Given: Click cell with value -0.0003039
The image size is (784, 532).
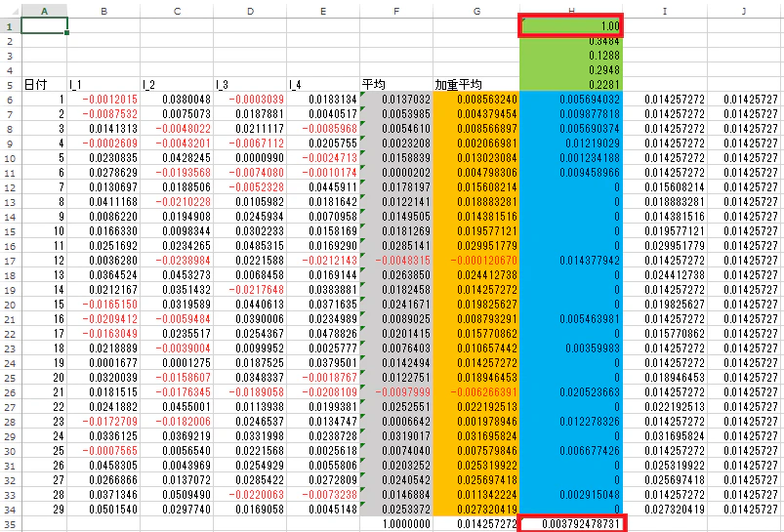Looking at the screenshot, I should [250, 100].
